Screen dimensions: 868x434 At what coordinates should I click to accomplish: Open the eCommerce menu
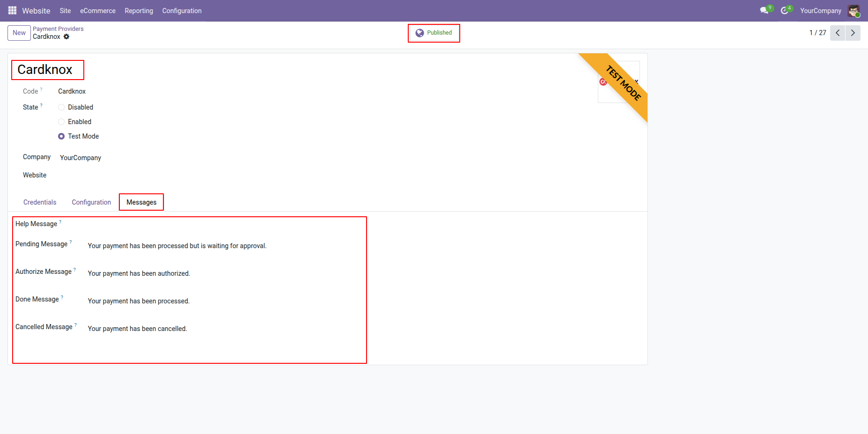pyautogui.click(x=98, y=10)
